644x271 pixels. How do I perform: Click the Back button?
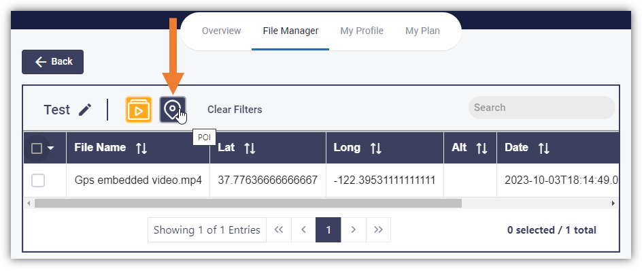[x=52, y=62]
